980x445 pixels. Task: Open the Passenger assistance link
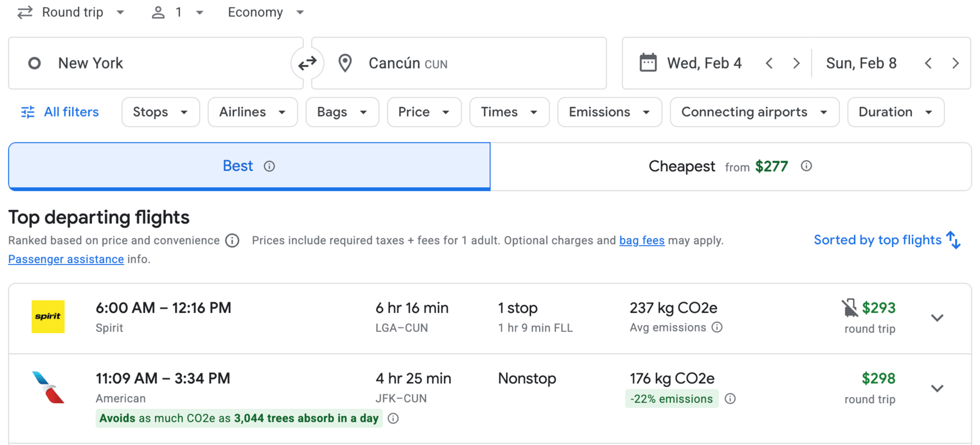coord(66,259)
